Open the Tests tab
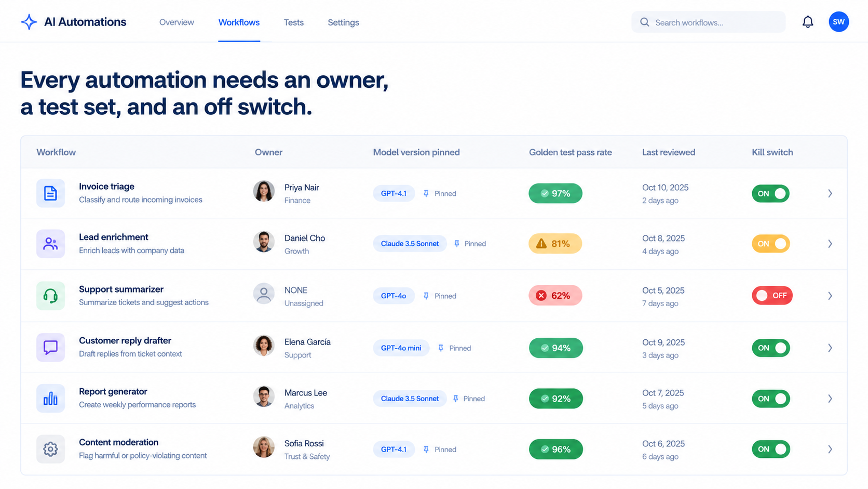This screenshot has width=868, height=489. [294, 22]
